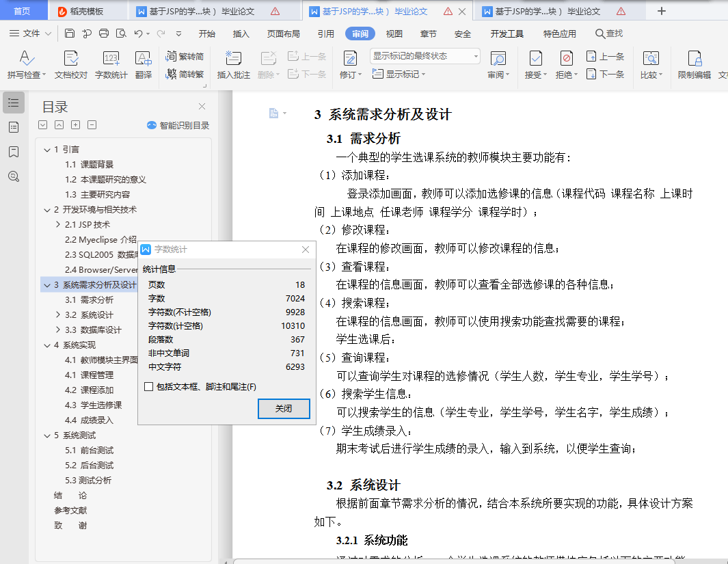Open 字数统计 word count tool
Viewport: 728px width, 564px height.
tap(111, 64)
